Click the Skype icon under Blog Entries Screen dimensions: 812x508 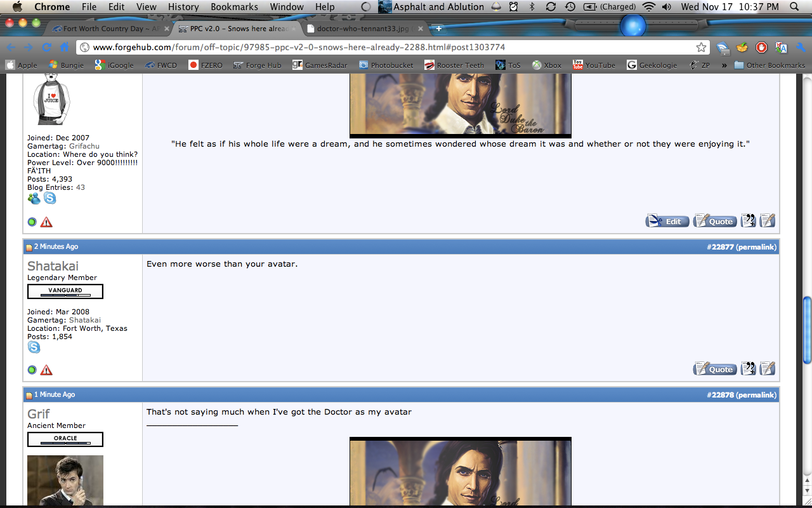click(x=49, y=198)
